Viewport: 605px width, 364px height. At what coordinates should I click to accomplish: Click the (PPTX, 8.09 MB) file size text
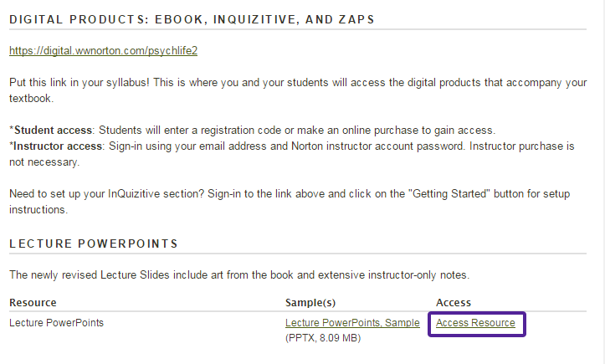point(323,338)
